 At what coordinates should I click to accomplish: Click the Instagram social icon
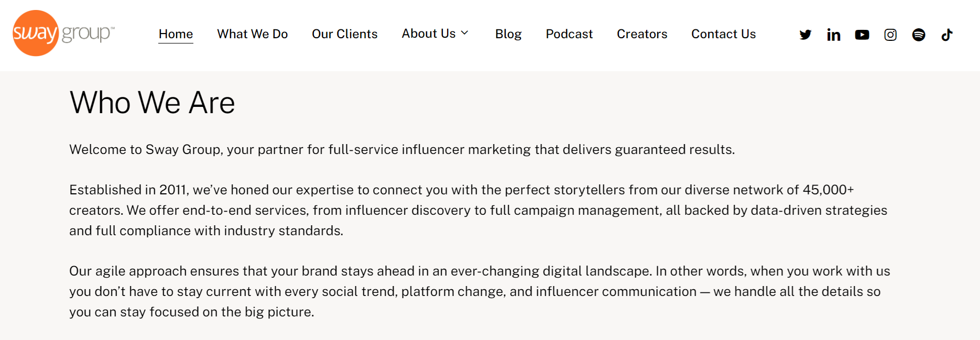tap(890, 34)
